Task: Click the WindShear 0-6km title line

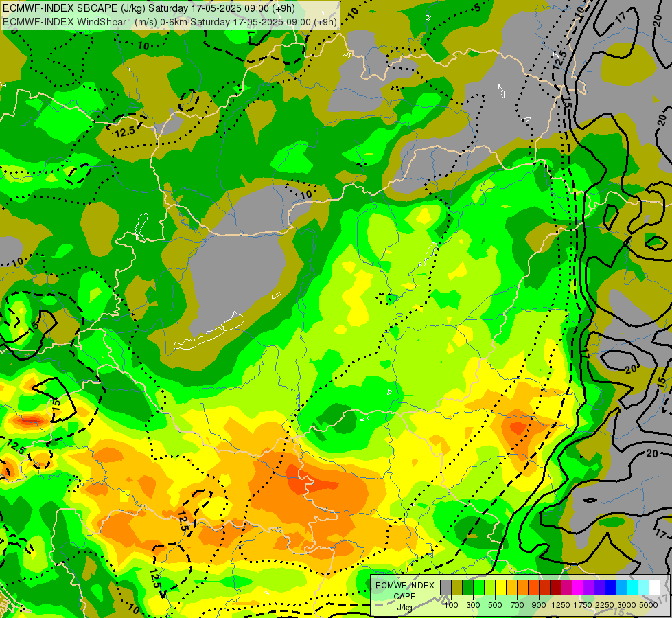Action: [170, 22]
